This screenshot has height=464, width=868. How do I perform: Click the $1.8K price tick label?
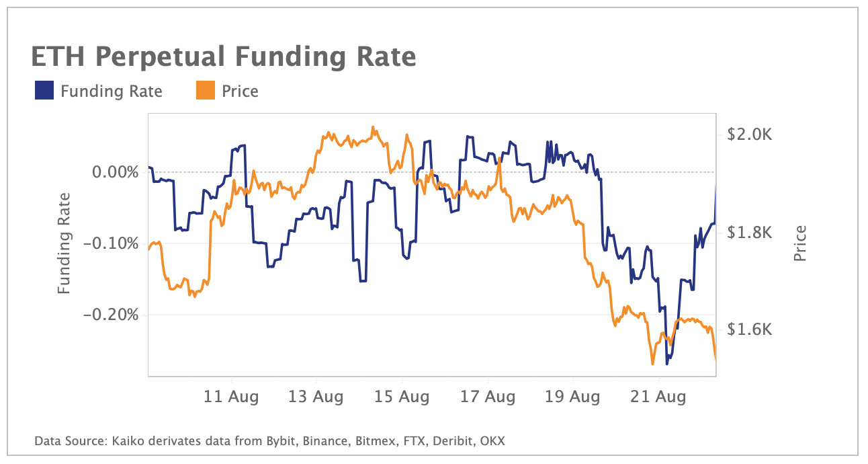pyautogui.click(x=750, y=233)
